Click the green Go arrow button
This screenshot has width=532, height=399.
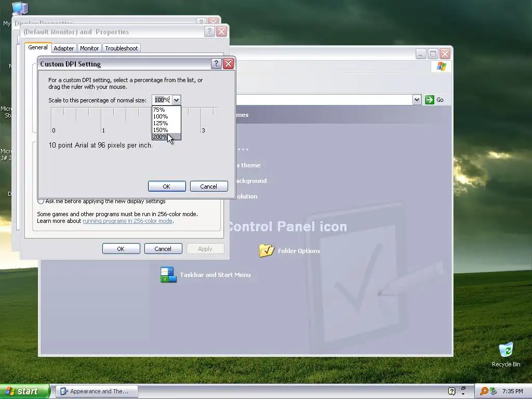coord(430,100)
